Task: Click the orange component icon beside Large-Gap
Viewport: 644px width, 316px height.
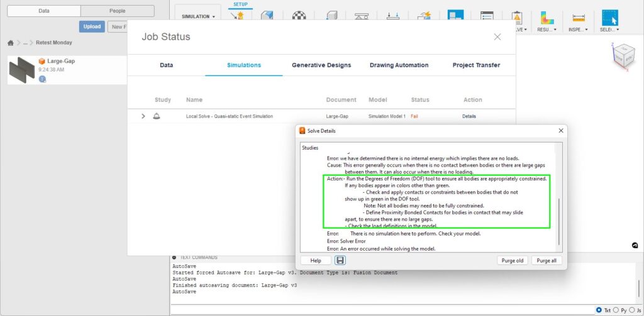Action: 42,61
